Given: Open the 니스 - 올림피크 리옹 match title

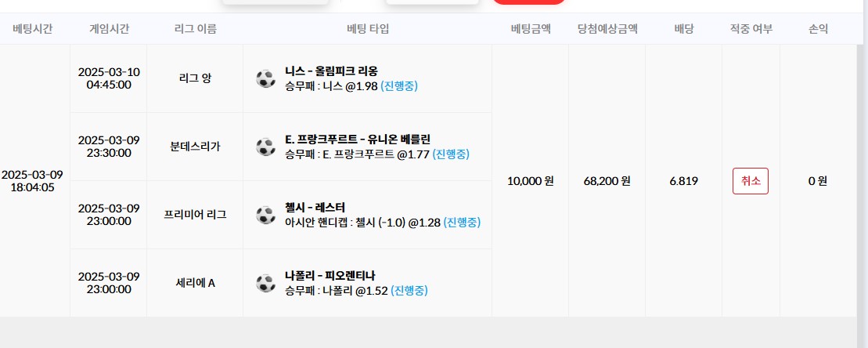Looking at the screenshot, I should point(332,71).
